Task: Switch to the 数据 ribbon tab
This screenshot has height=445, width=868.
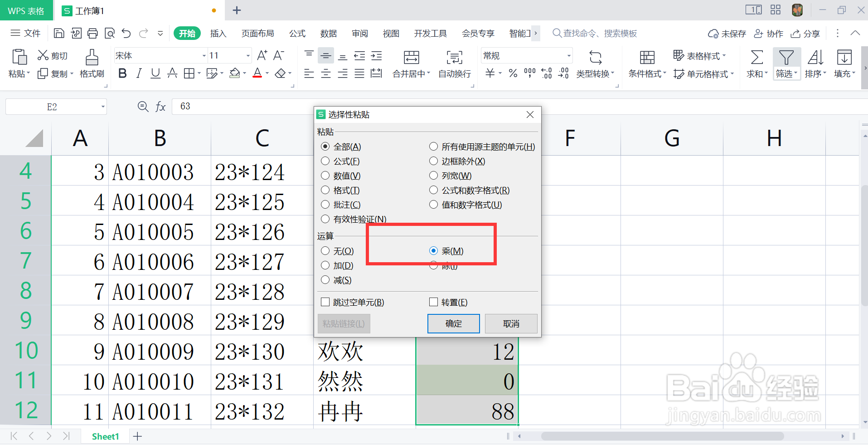Action: coord(328,34)
